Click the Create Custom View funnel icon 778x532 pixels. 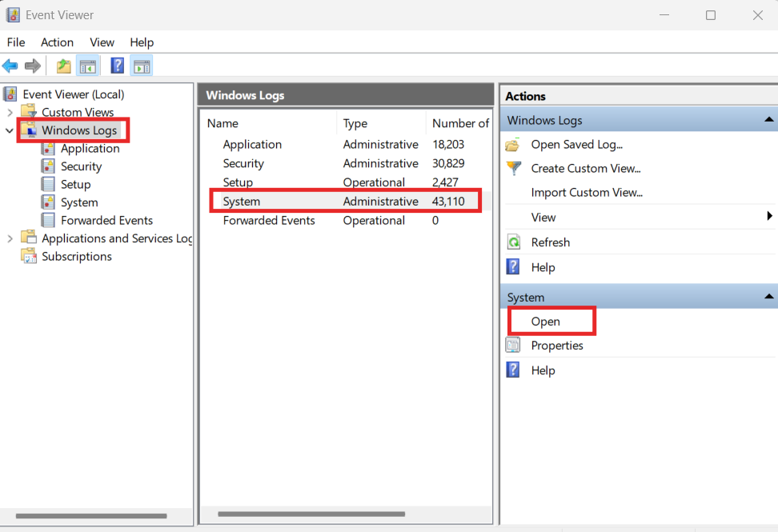(x=514, y=168)
